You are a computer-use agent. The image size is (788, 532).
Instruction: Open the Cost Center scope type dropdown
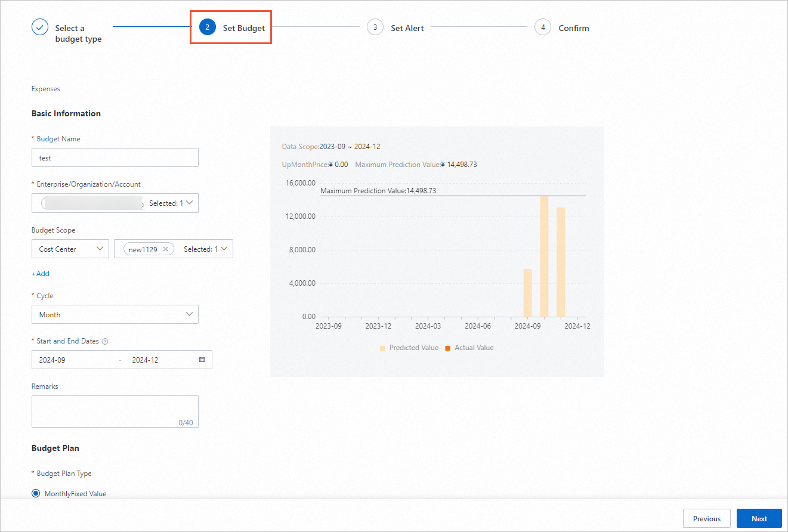pyautogui.click(x=70, y=249)
